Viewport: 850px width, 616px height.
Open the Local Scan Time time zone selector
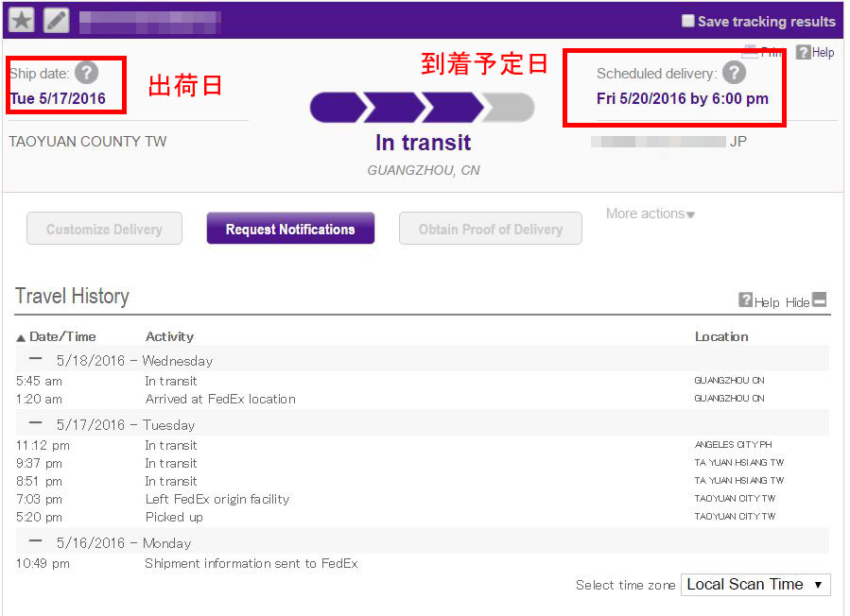click(x=755, y=585)
